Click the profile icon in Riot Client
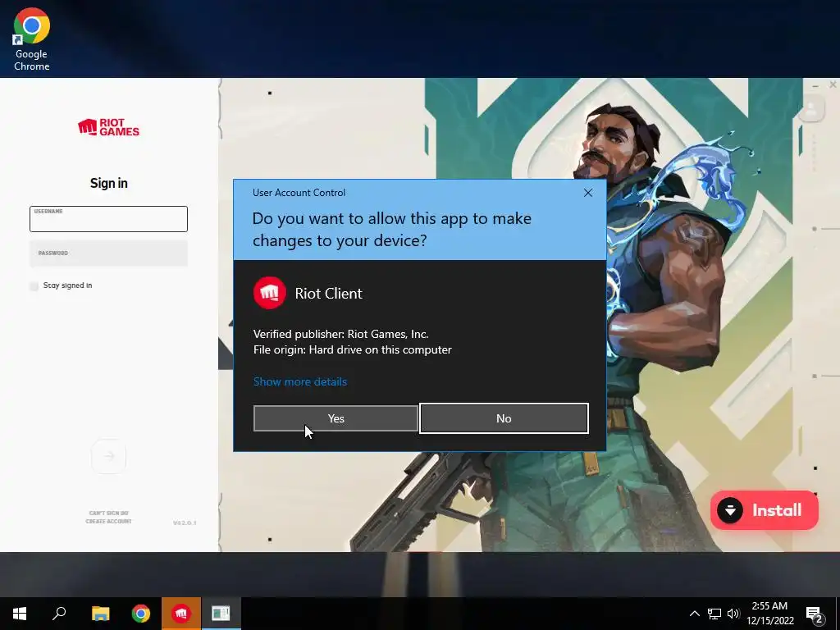Image resolution: width=840 pixels, height=630 pixels. (811, 109)
